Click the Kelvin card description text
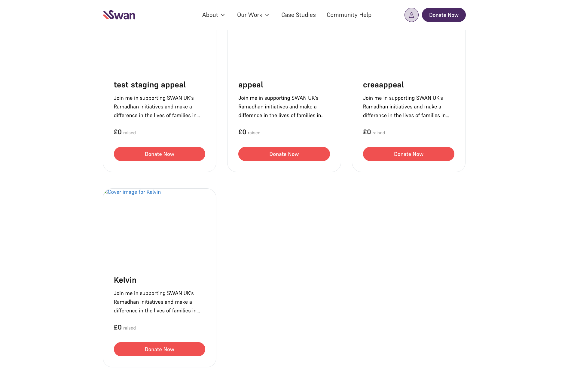The height and width of the screenshot is (392, 580). 157,302
